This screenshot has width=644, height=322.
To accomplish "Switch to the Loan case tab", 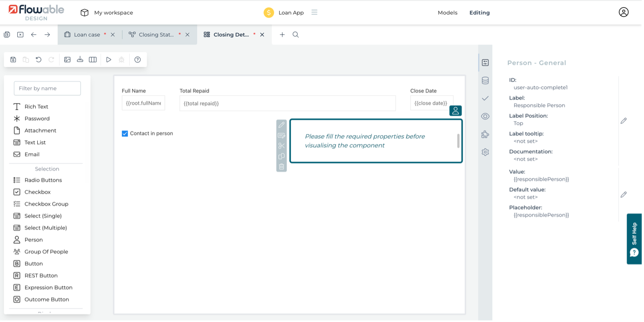I will click(x=87, y=35).
